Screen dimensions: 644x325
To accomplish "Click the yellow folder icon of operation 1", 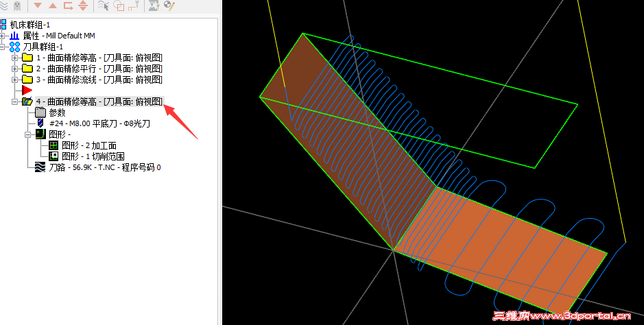I will (27, 58).
